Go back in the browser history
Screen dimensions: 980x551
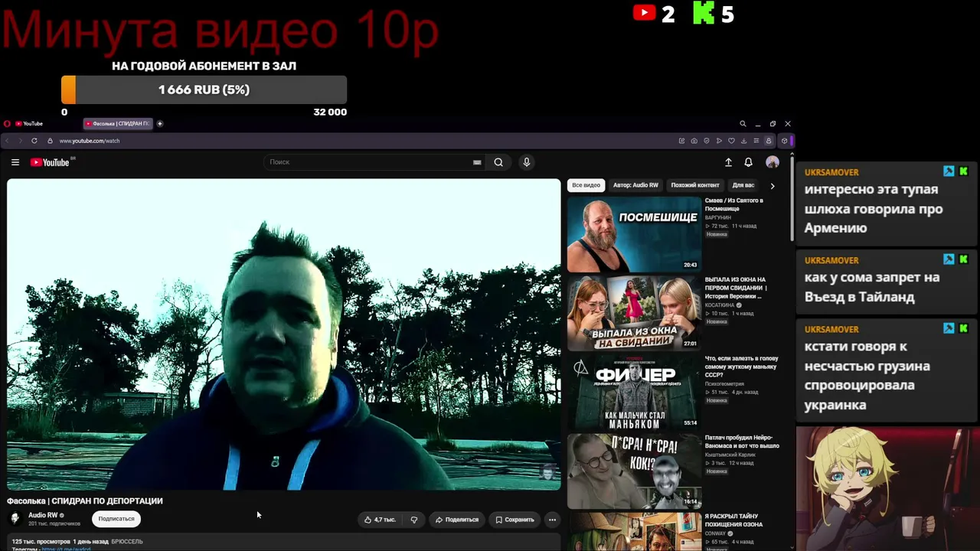tap(8, 141)
